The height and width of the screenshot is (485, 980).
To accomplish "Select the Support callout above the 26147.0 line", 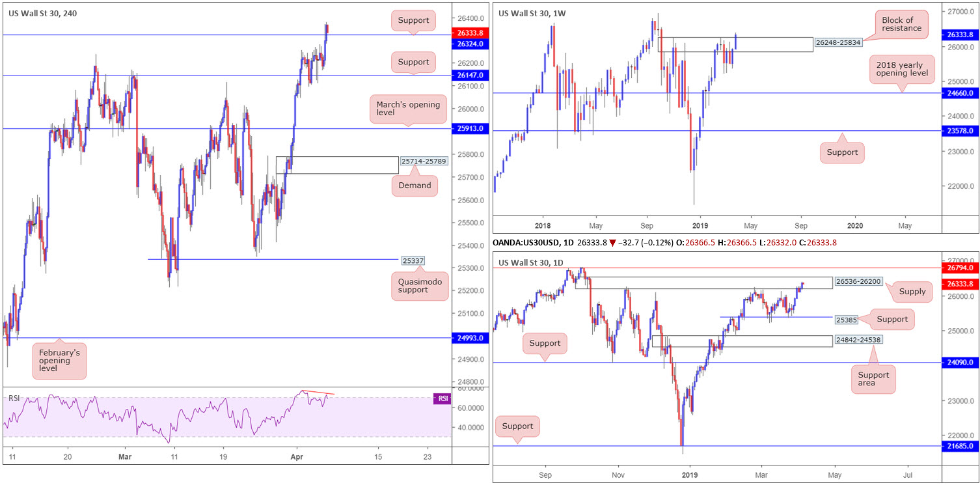I will point(414,62).
